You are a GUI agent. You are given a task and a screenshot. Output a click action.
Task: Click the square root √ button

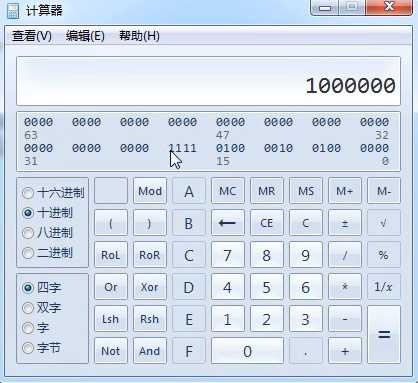pos(384,223)
